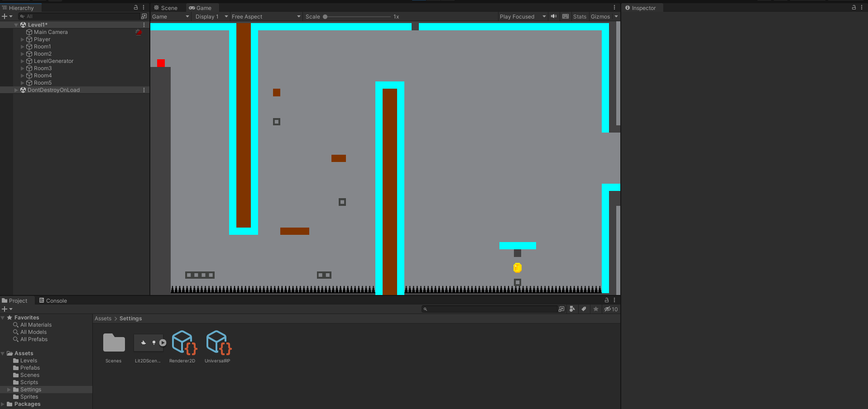This screenshot has height=409, width=868.
Task: Toggle the hierarchy lock padlock
Action: (135, 7)
